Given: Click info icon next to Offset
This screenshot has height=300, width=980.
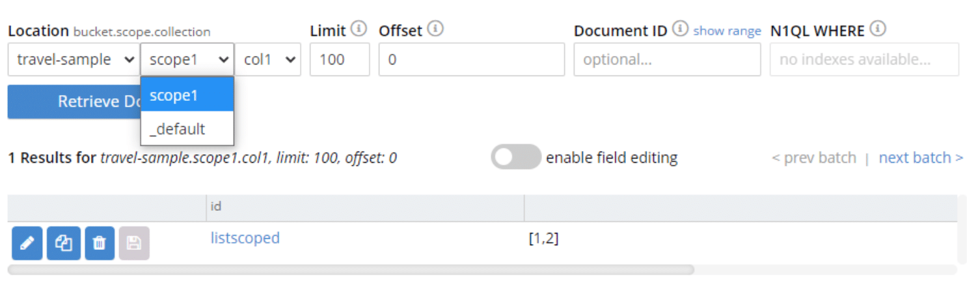Looking at the screenshot, I should 436,29.
